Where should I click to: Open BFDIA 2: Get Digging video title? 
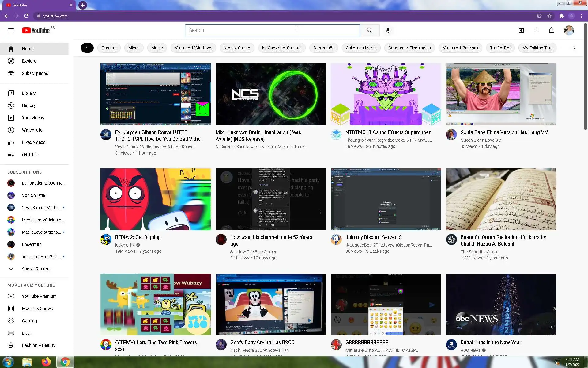click(138, 237)
